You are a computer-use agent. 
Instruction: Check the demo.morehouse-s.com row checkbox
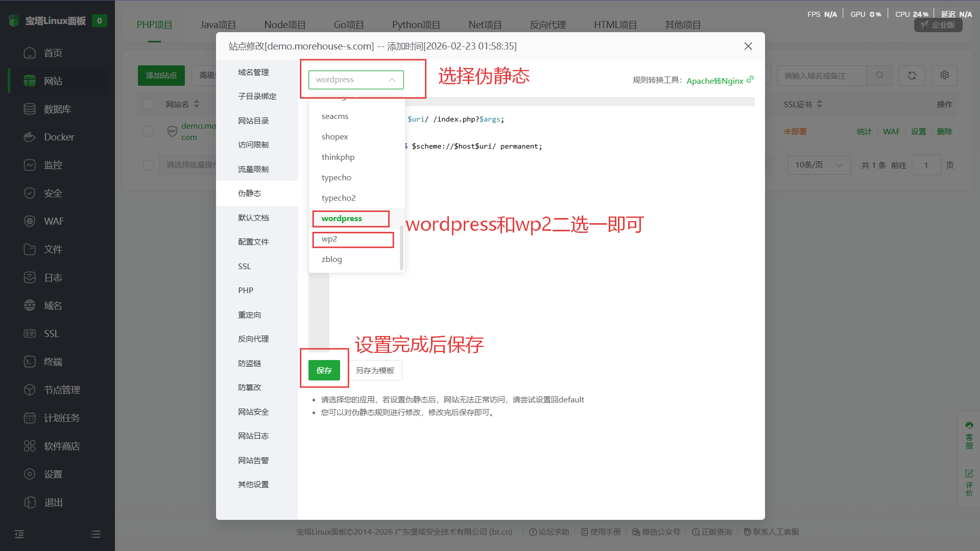[149, 131]
